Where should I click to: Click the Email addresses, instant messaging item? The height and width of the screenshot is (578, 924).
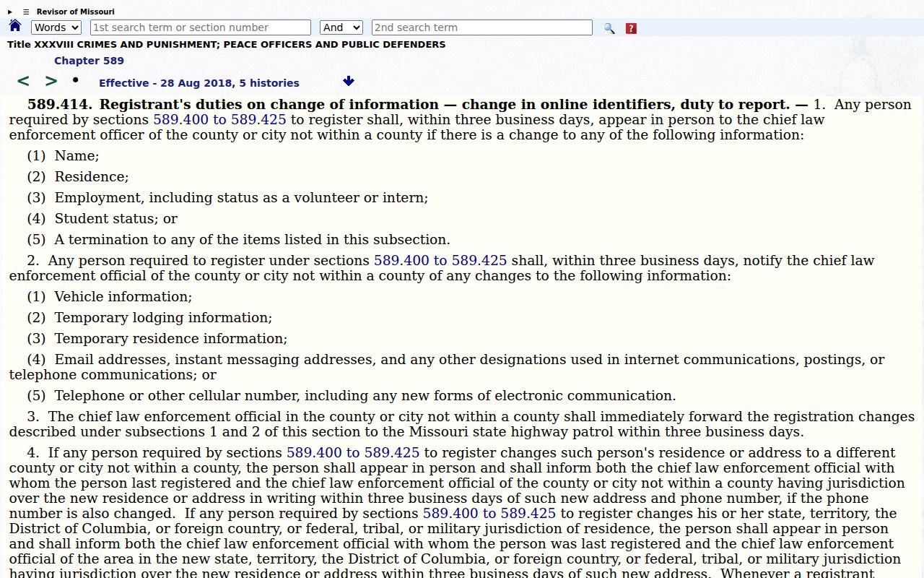pyautogui.click(x=447, y=367)
